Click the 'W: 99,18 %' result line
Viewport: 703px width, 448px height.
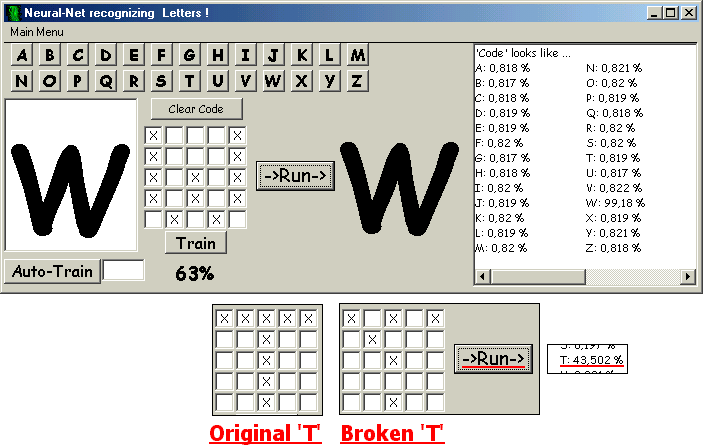[615, 203]
